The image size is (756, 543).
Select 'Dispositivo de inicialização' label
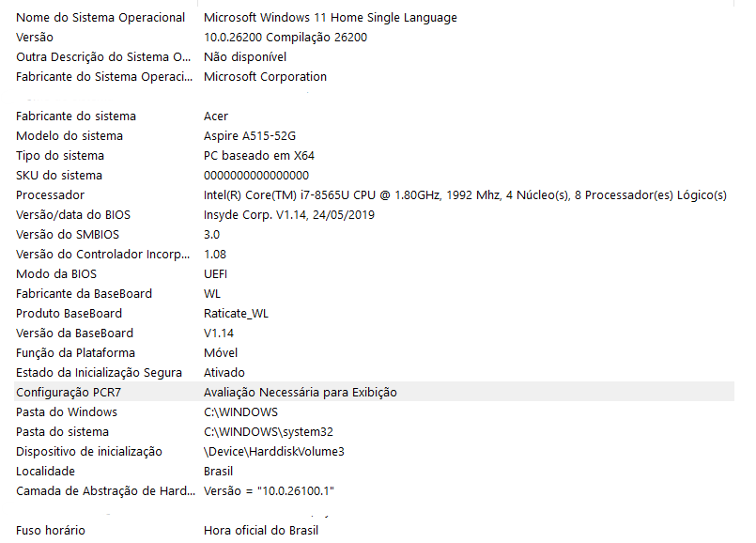pos(89,452)
